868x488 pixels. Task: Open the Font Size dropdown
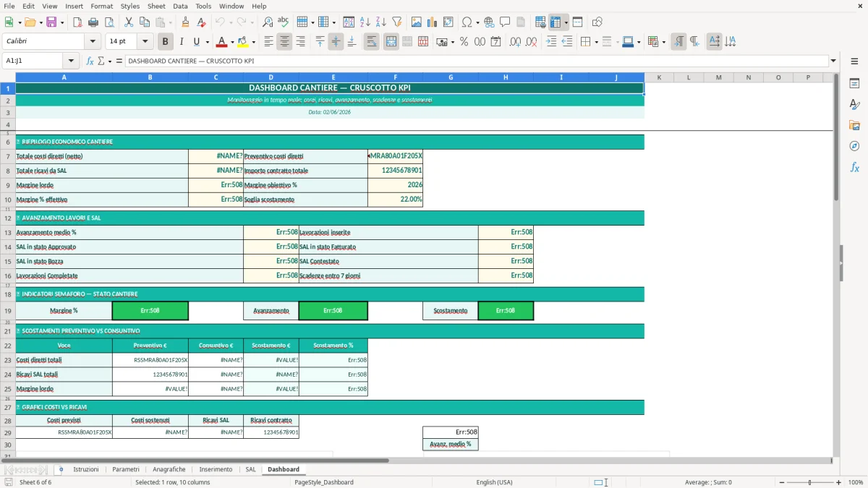145,42
